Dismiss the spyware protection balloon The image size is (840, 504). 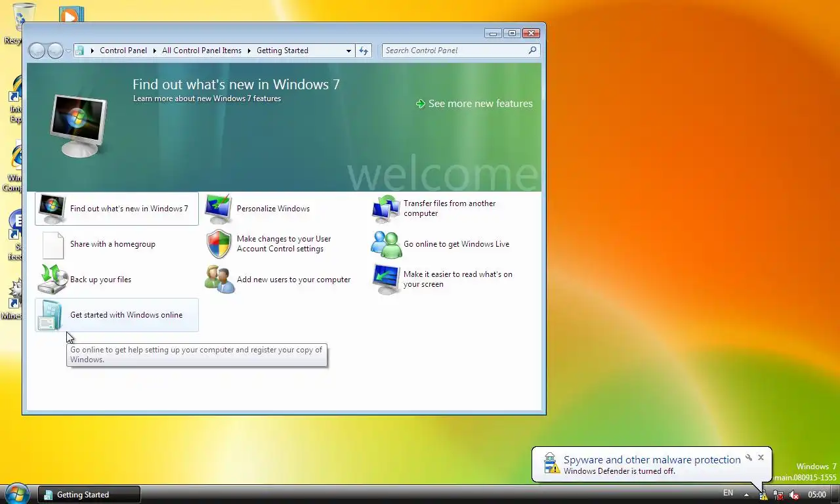click(761, 457)
